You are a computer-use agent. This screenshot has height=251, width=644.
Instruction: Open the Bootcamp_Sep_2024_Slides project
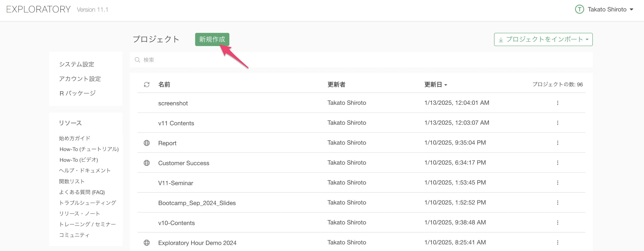tap(197, 203)
